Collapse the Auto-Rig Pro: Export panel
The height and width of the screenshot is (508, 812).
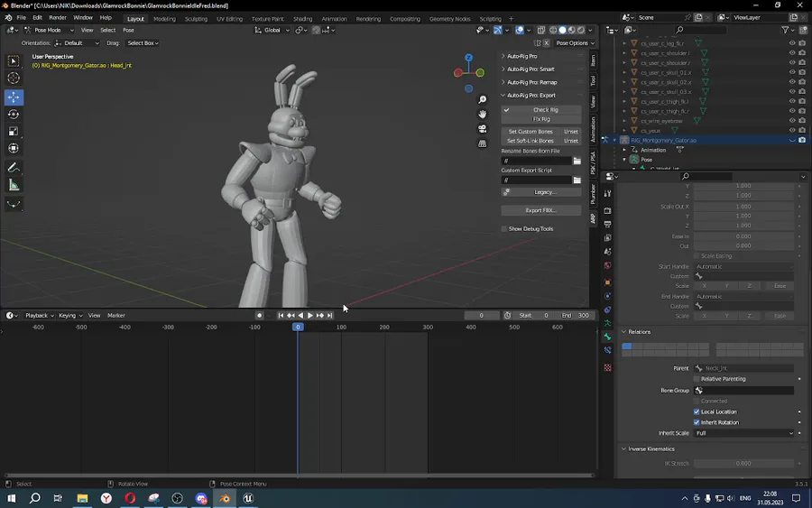coord(531,96)
